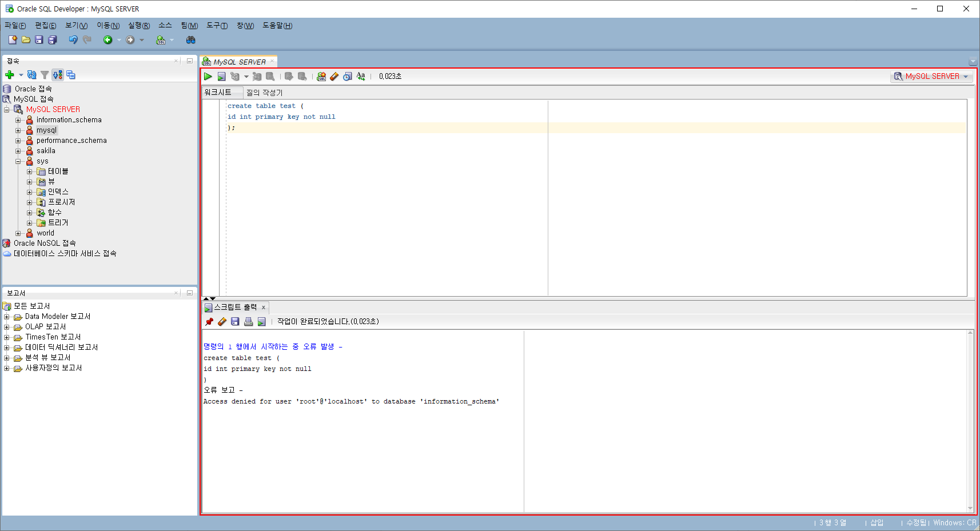Screen dimensions: 980x531
Task: Rollback changes using the rollback icon
Action: click(x=302, y=77)
